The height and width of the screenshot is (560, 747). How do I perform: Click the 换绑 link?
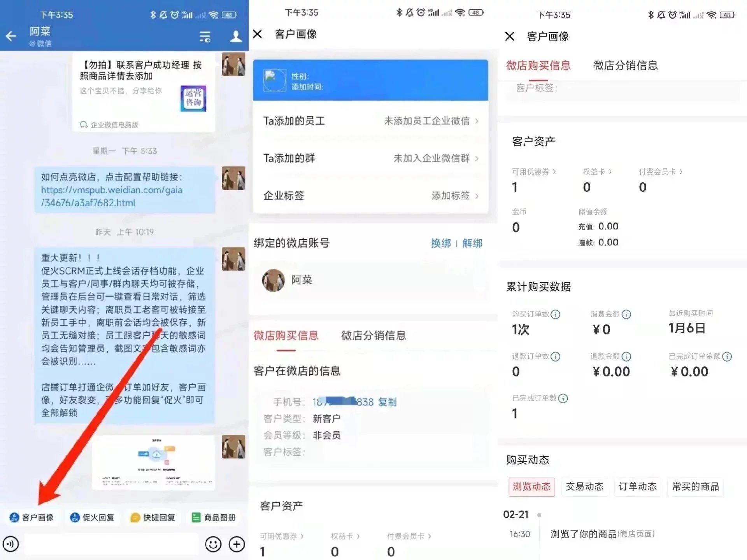pyautogui.click(x=441, y=243)
